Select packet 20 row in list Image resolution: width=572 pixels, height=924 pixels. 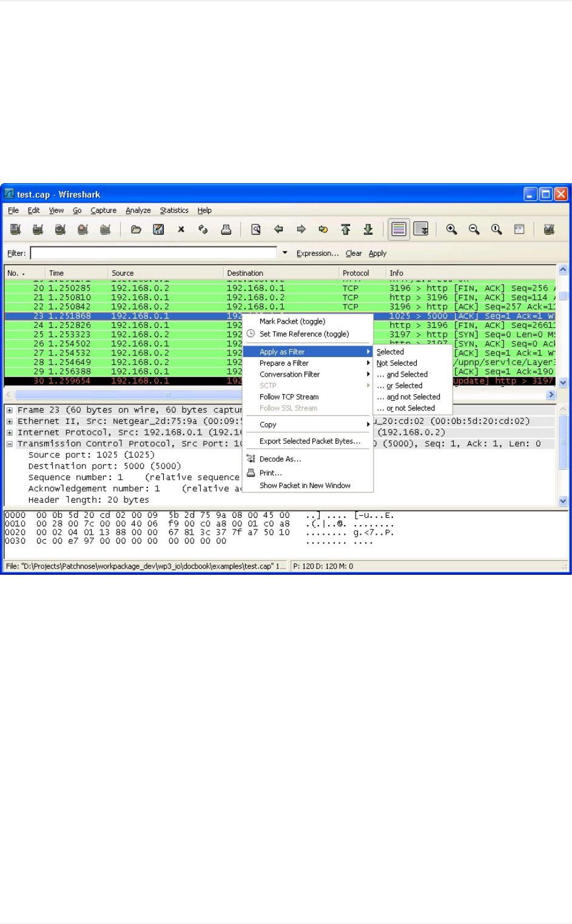tap(280, 288)
